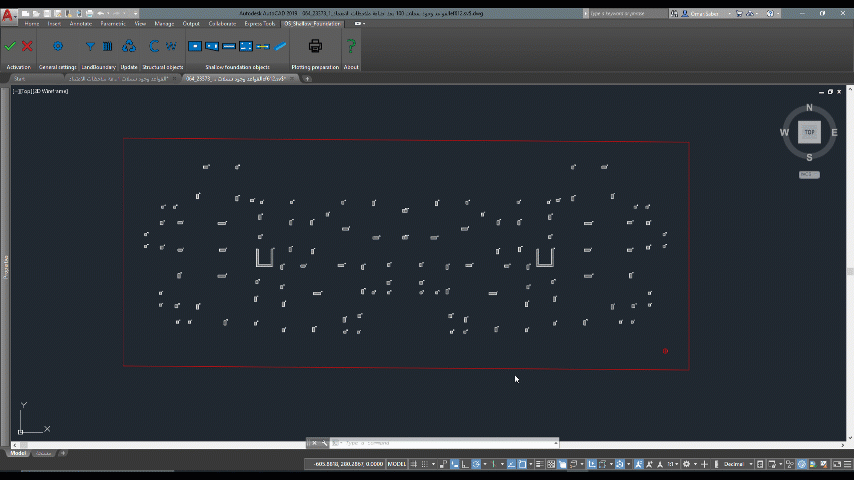Click the Properties palette side bar
Screen dimensions: 854x480
click(x=5, y=267)
